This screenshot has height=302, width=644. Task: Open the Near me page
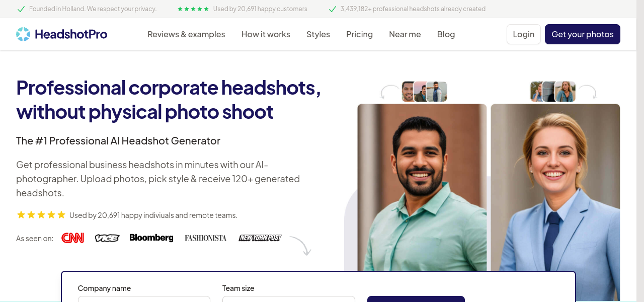tap(405, 34)
